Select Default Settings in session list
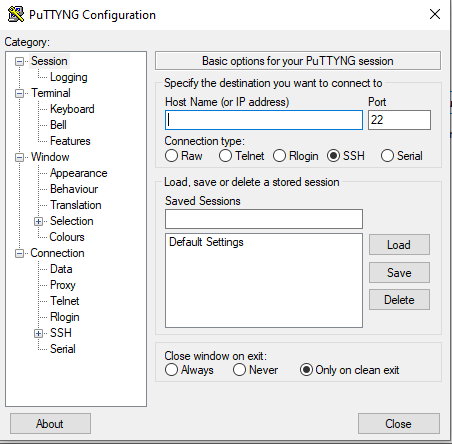 [x=206, y=242]
